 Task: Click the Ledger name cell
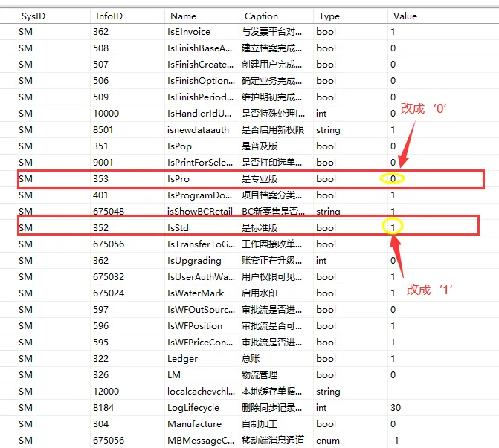[182, 358]
